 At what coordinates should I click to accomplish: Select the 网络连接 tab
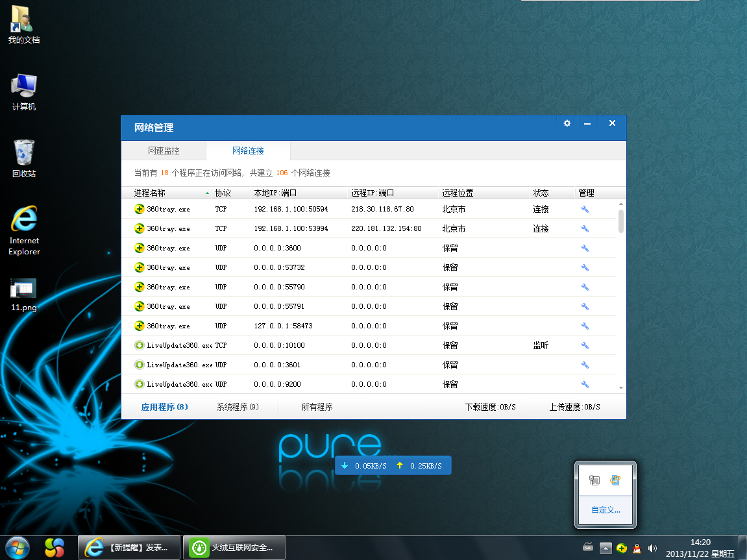(248, 151)
